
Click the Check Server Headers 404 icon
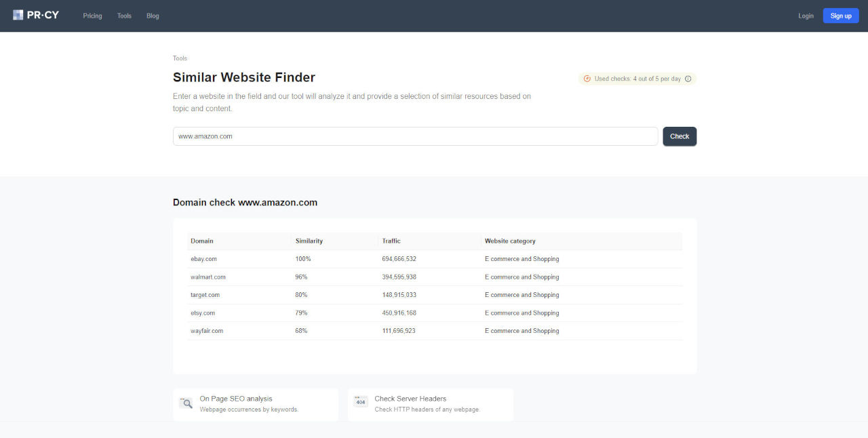[361, 401]
